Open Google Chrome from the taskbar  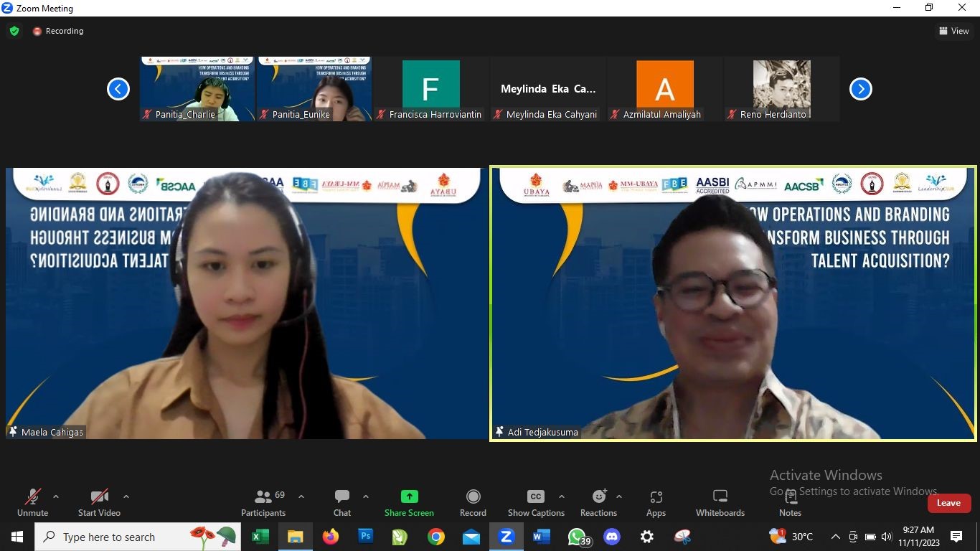435,537
